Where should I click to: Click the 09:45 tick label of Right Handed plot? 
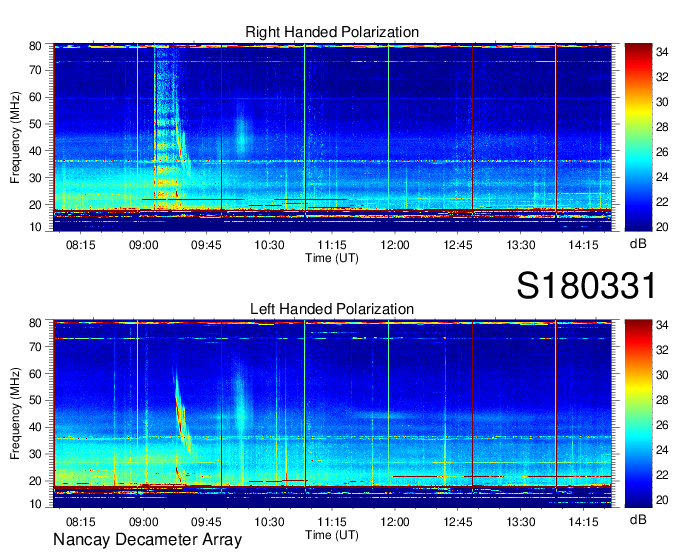[206, 245]
